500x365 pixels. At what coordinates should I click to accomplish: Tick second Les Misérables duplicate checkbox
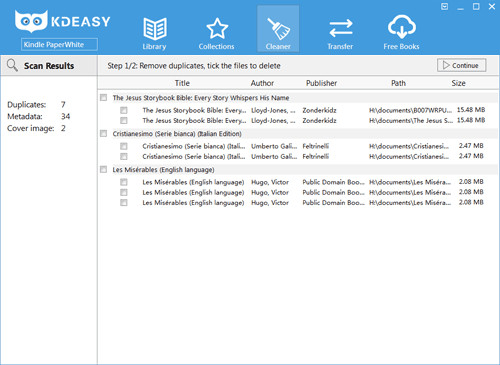pos(124,192)
